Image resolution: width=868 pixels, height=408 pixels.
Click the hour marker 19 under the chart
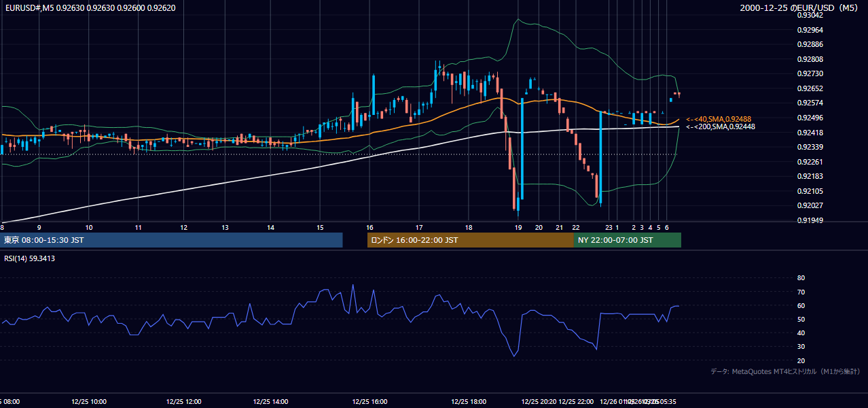point(518,227)
